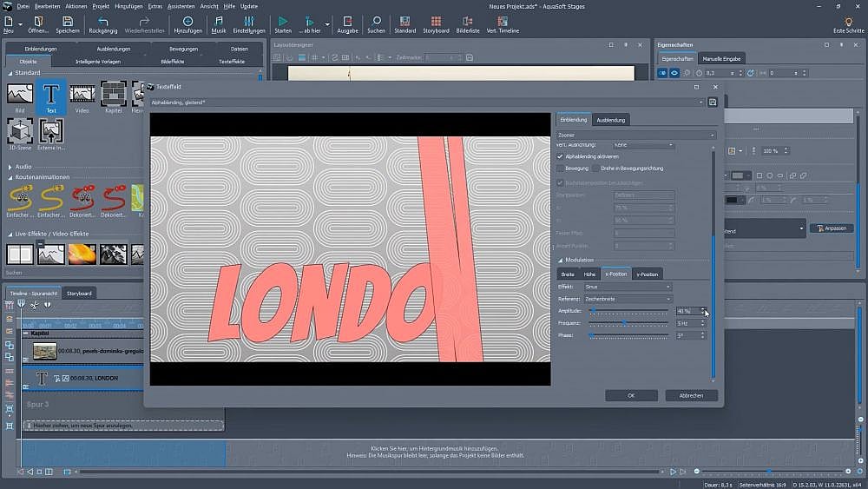Switch to the Ausblendung tab
The width and height of the screenshot is (868, 489).
pyautogui.click(x=610, y=120)
